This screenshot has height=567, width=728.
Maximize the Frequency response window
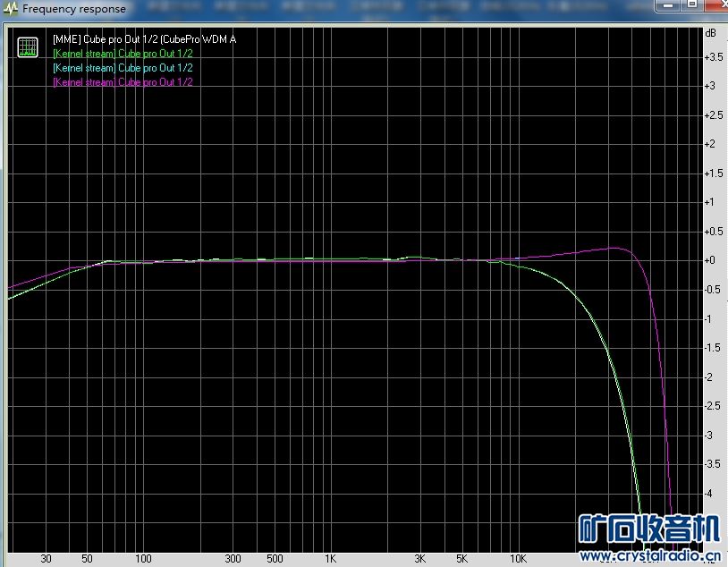(692, 5)
